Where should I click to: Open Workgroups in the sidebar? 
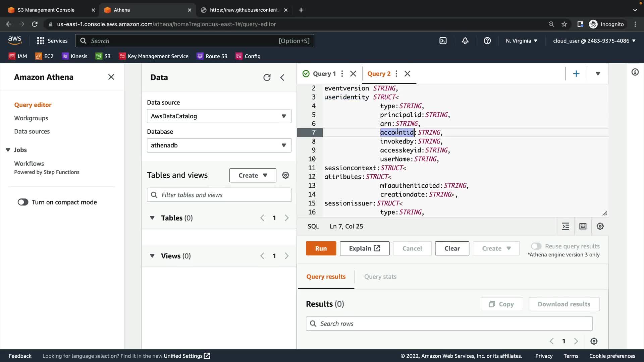pyautogui.click(x=31, y=118)
